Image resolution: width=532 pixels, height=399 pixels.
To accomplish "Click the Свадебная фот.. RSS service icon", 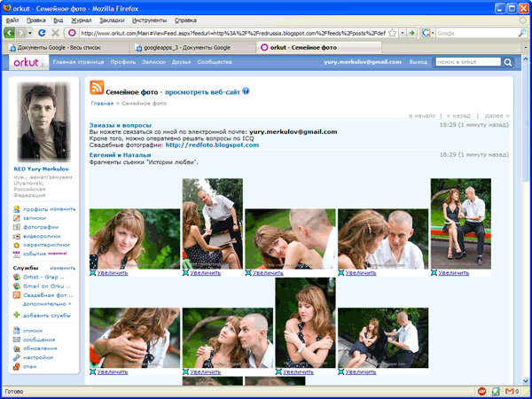I will tap(16, 295).
